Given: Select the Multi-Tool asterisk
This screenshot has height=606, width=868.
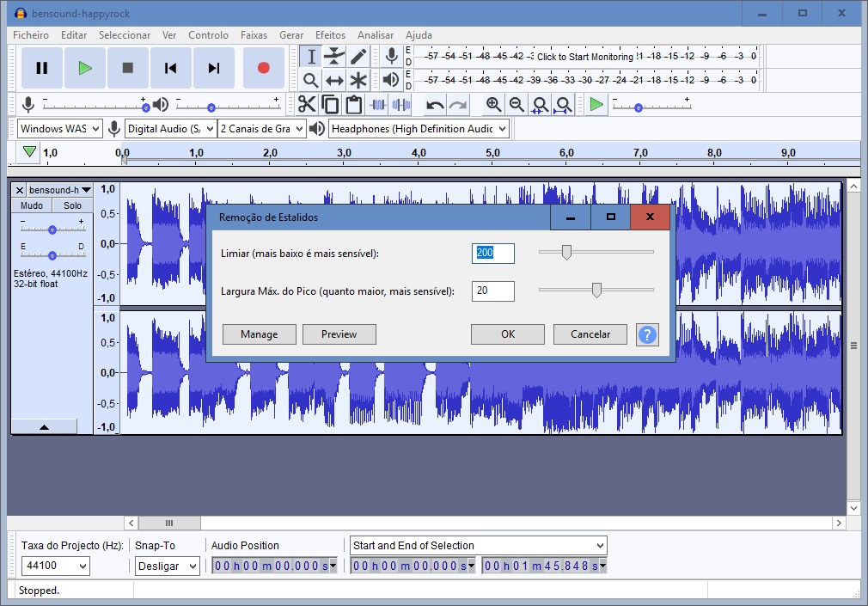Looking at the screenshot, I should tap(358, 80).
